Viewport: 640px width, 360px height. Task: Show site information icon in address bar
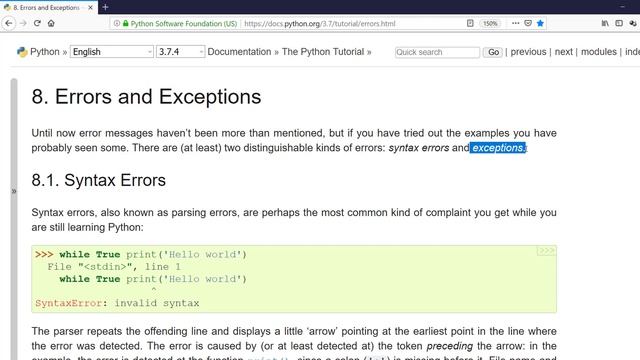coord(117,24)
